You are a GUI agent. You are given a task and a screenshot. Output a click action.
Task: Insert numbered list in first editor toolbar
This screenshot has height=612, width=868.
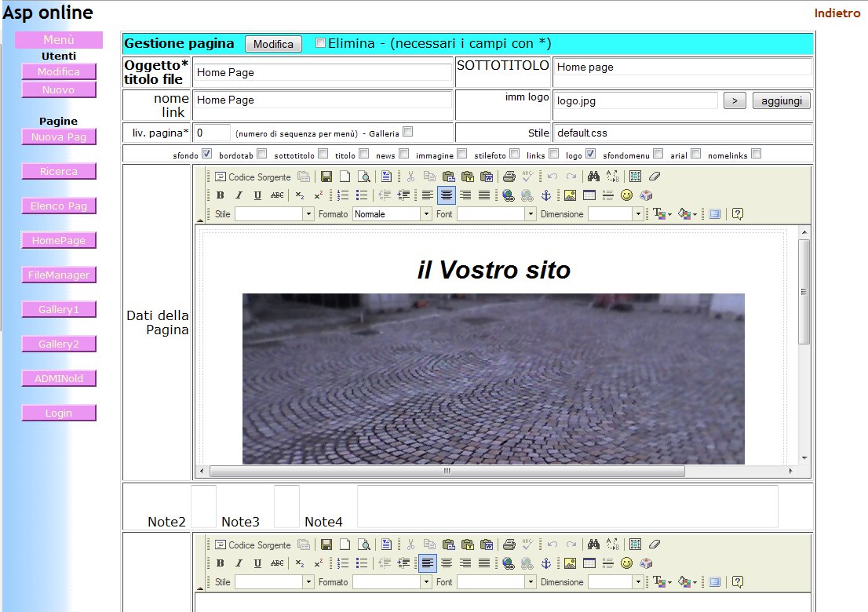[343, 195]
